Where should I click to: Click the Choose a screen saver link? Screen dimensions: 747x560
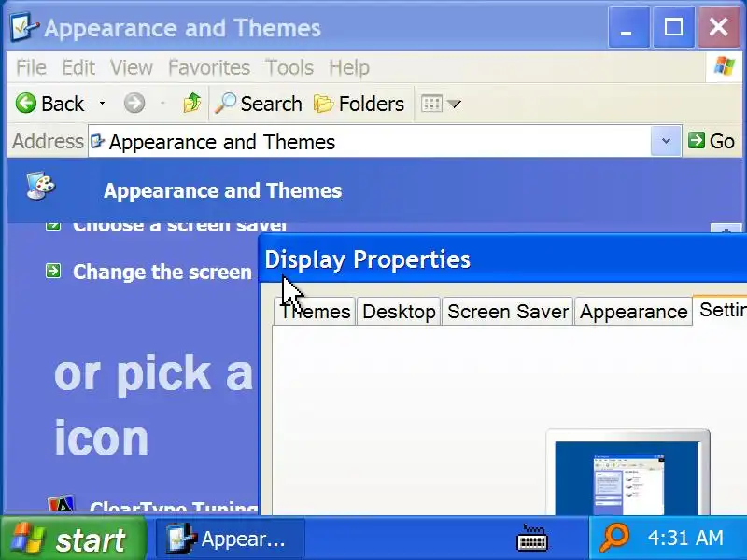[179, 226]
